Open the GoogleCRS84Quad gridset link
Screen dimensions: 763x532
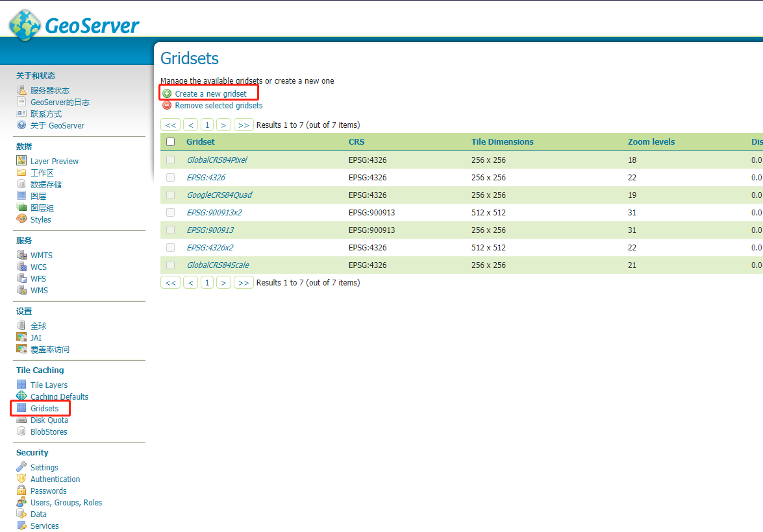[219, 195]
